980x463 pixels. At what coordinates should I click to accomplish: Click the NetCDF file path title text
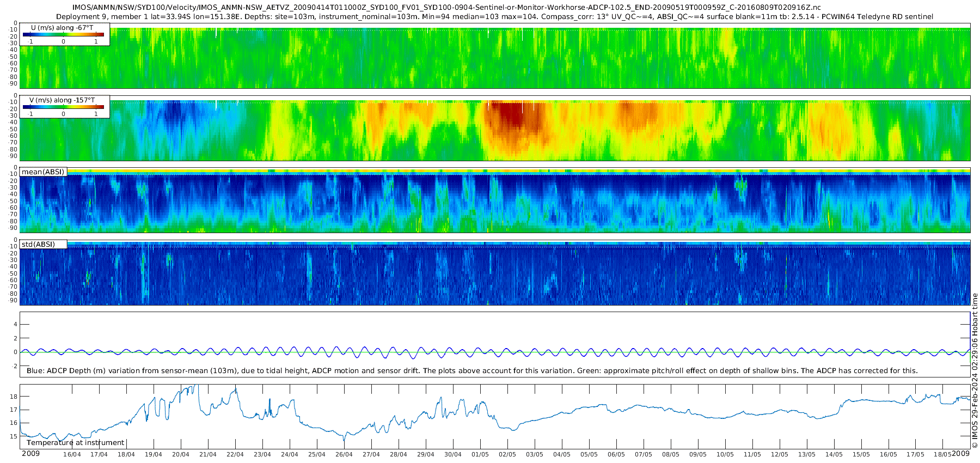click(x=446, y=8)
